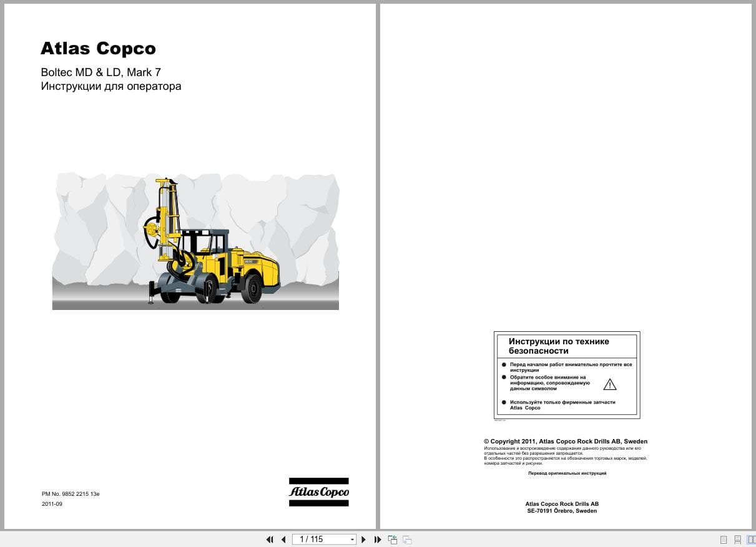This screenshot has height=547, width=756.
Task: Select the 'PM No. 9852 2215 13e' label
Action: tap(71, 493)
